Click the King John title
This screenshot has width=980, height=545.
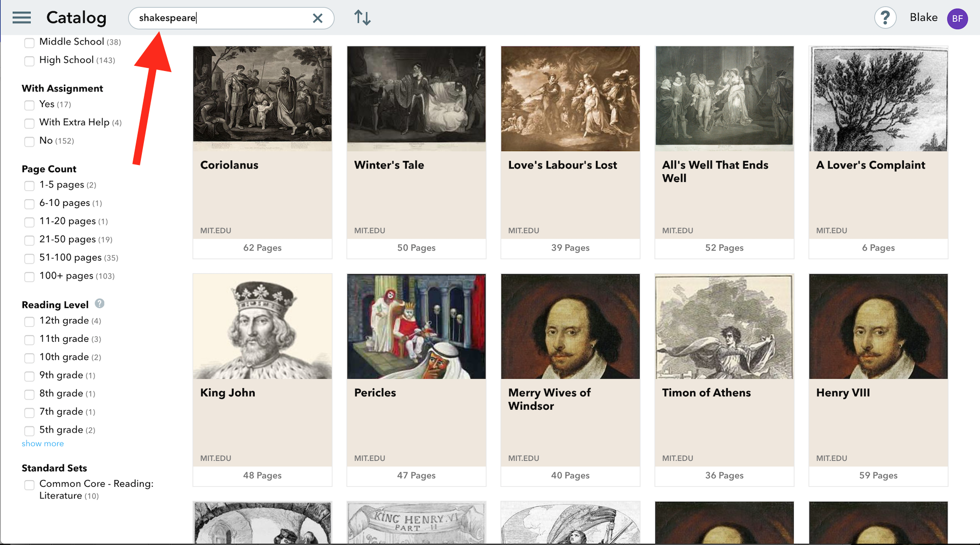click(228, 393)
